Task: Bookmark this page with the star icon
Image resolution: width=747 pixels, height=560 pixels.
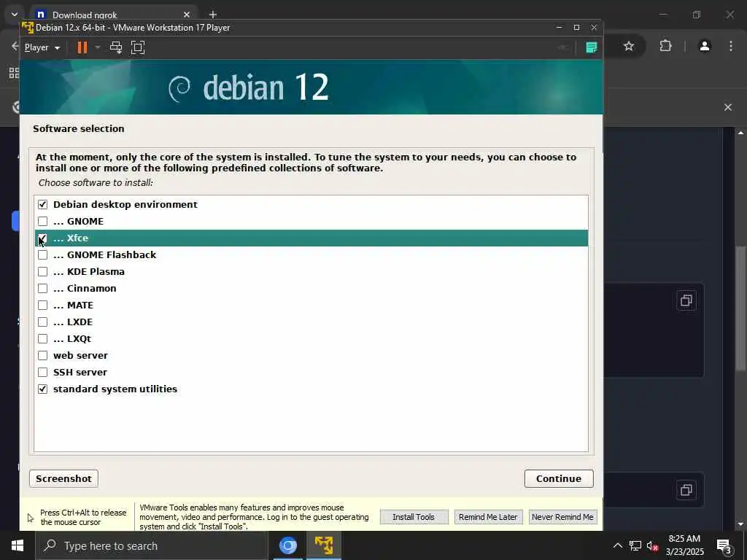Action: [629, 46]
